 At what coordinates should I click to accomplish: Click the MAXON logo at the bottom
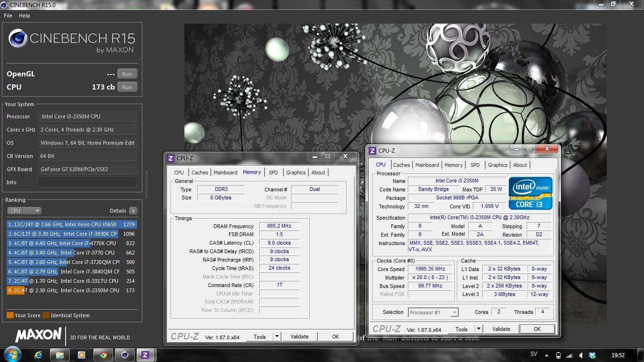39,336
